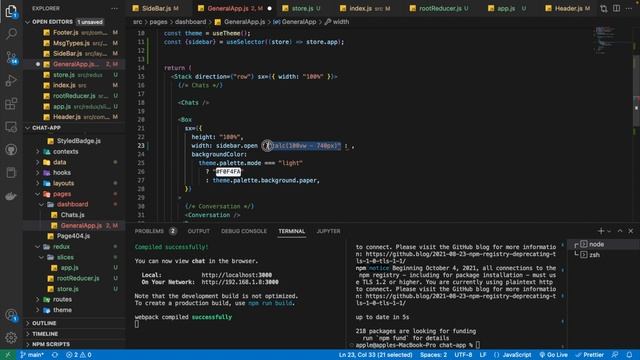Open Run and Debug view
The height and width of the screenshot is (360, 640).
pos(11,80)
